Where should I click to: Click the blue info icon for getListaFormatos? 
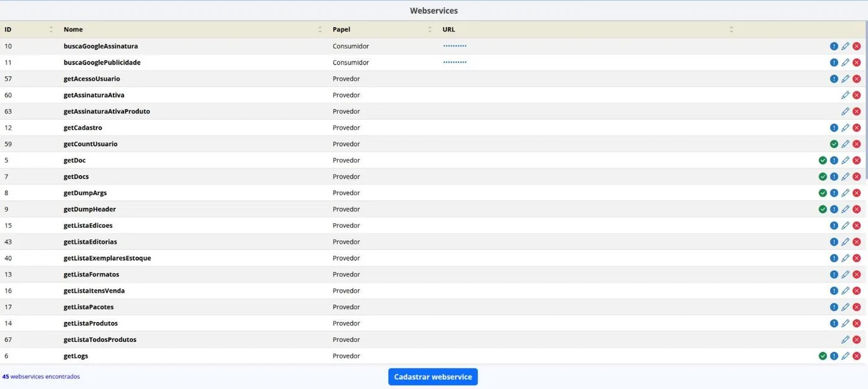pos(834,274)
